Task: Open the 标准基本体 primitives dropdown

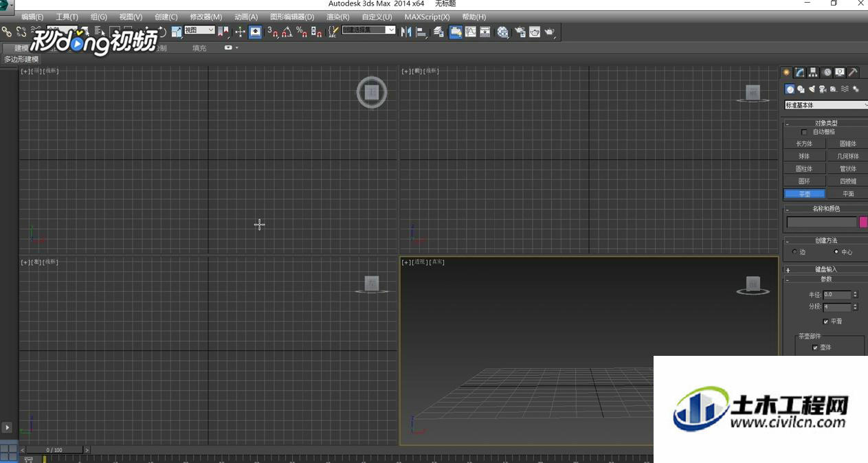Action: coord(826,105)
